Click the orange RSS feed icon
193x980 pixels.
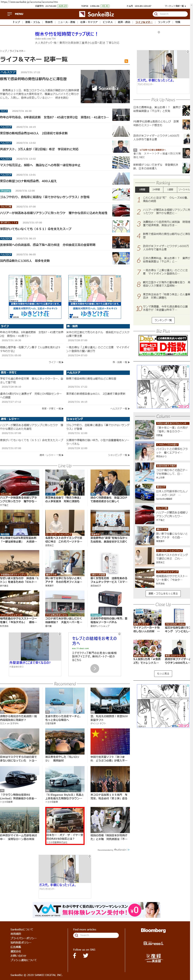tap(126, 61)
